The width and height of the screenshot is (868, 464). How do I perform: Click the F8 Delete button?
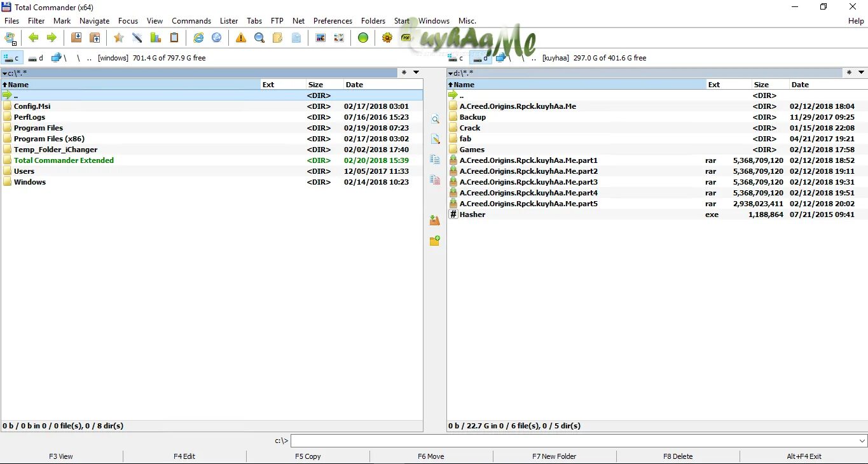point(678,456)
